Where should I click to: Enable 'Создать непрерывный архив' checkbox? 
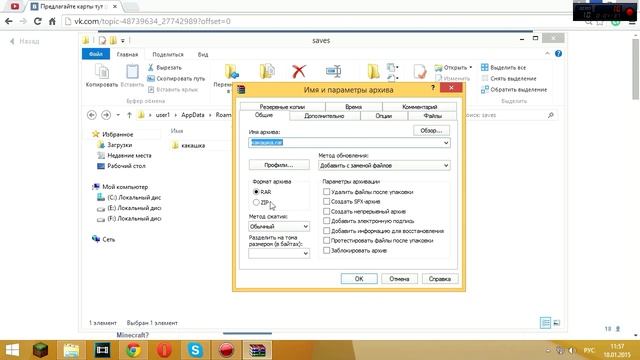pos(327,211)
